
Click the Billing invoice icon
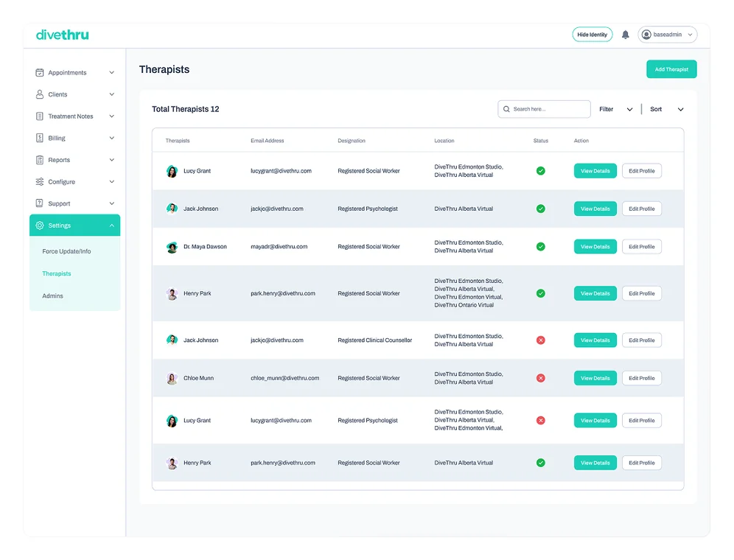[x=40, y=138]
